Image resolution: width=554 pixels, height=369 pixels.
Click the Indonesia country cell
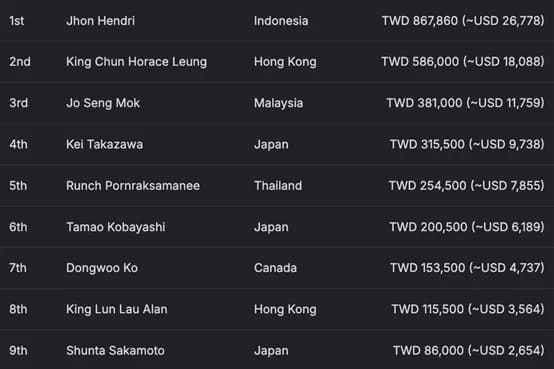pos(281,20)
